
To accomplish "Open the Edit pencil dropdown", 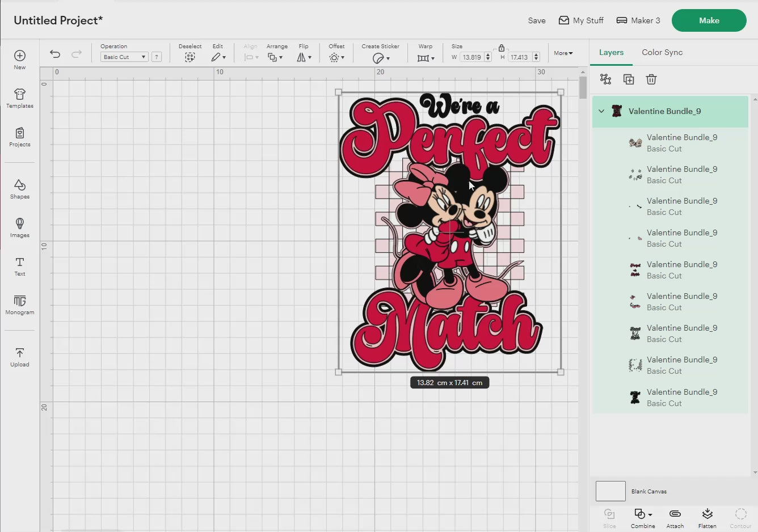I will [x=218, y=57].
